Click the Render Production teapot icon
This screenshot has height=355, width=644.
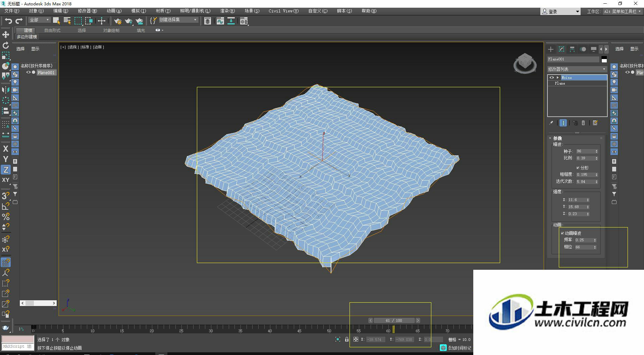(x=128, y=21)
